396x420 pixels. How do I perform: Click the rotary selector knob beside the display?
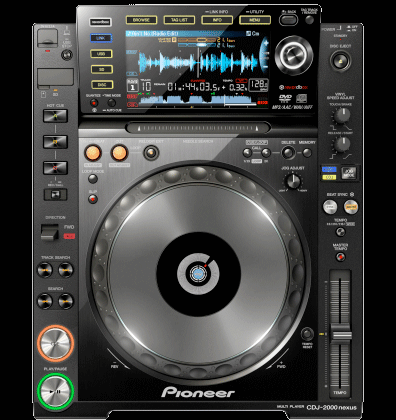294,55
